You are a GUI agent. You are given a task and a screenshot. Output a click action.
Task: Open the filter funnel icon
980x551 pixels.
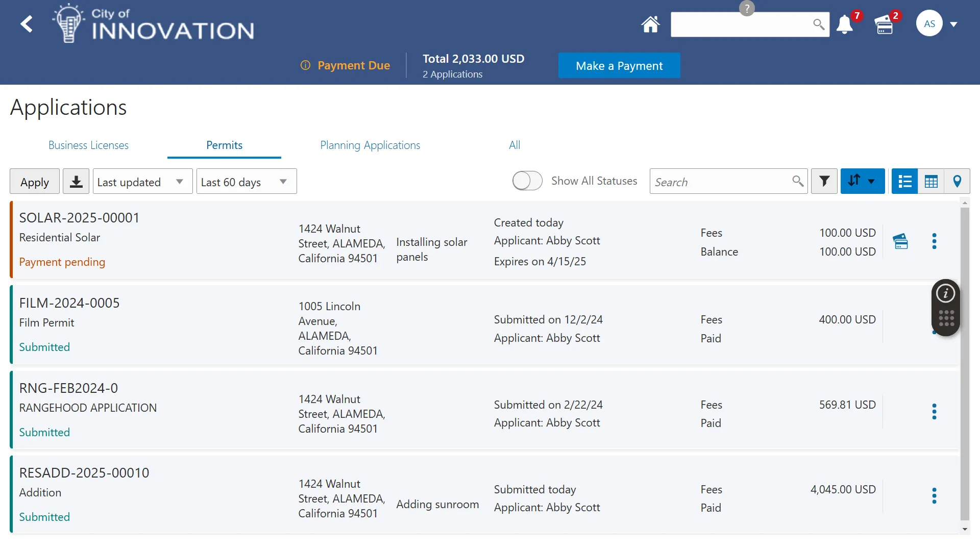click(x=824, y=181)
